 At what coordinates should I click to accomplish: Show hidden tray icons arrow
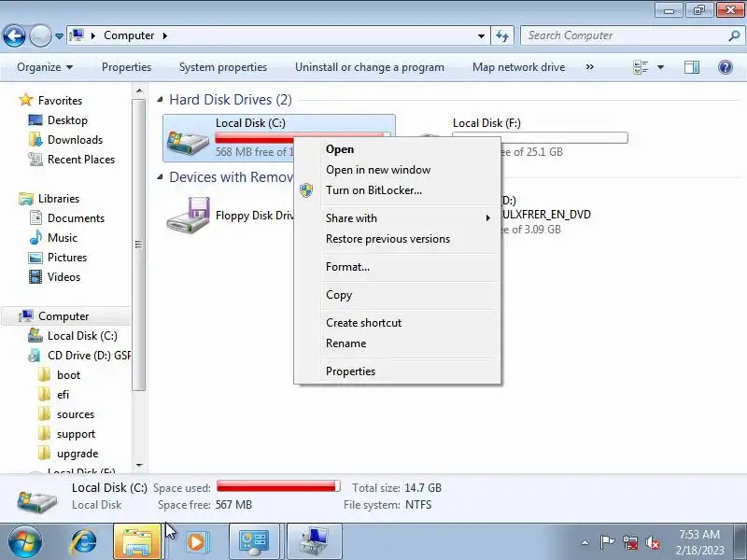(x=585, y=542)
